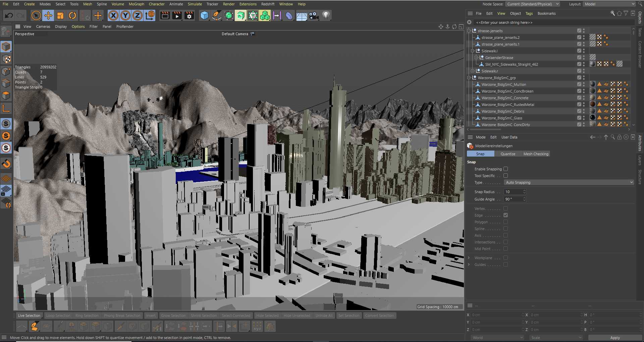Toggle the Workplane checkbox
Image resolution: width=644 pixels, height=342 pixels.
point(505,258)
